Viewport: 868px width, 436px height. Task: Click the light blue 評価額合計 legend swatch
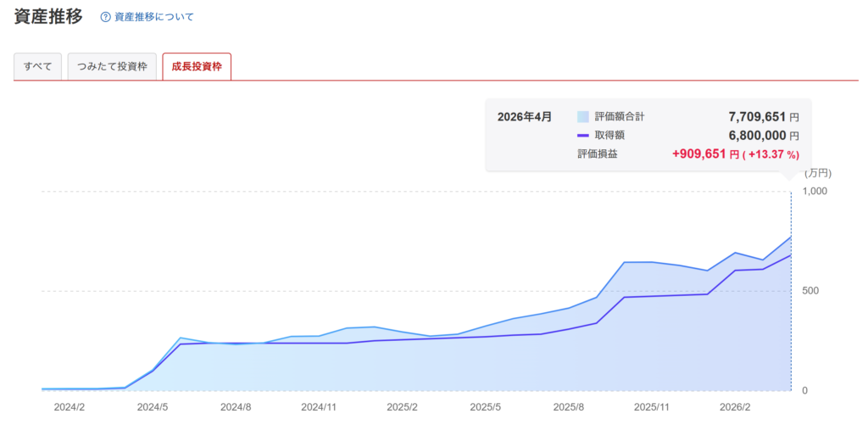click(582, 116)
